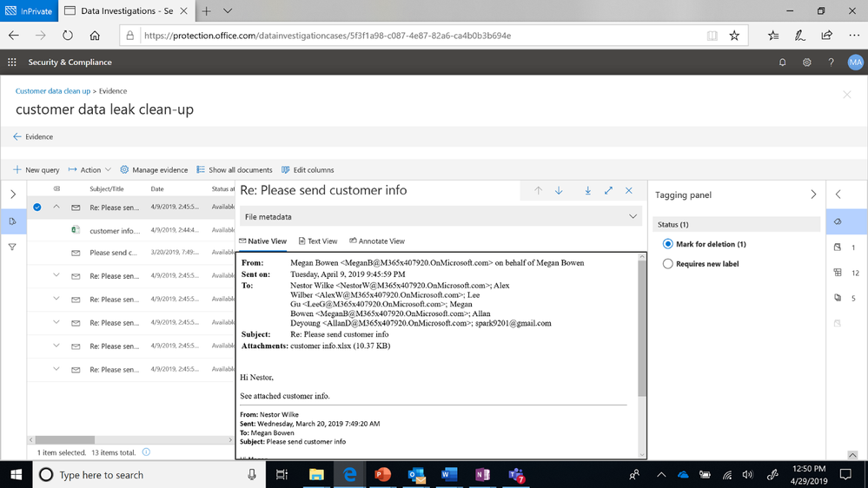This screenshot has width=868, height=488.
Task: Collapse the right rail with chevron
Action: pyautogui.click(x=838, y=195)
